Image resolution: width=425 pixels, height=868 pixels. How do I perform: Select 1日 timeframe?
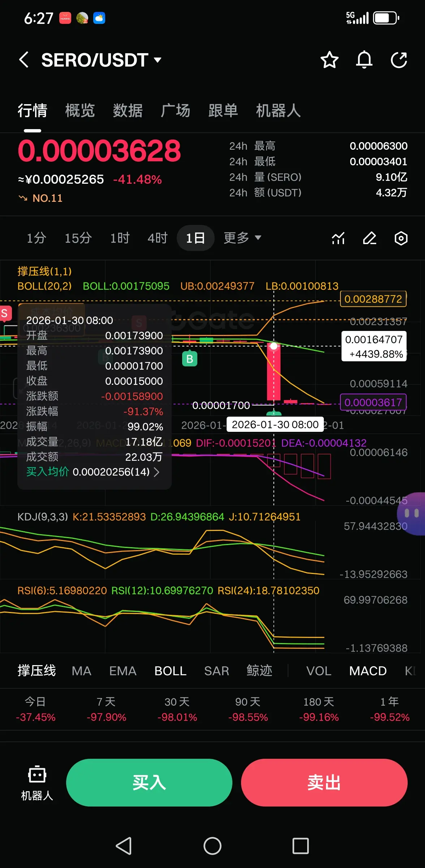pos(196,238)
